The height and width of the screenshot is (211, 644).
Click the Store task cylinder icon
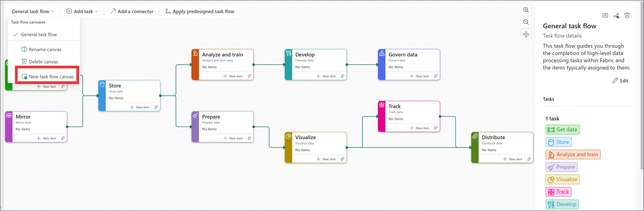click(x=102, y=84)
